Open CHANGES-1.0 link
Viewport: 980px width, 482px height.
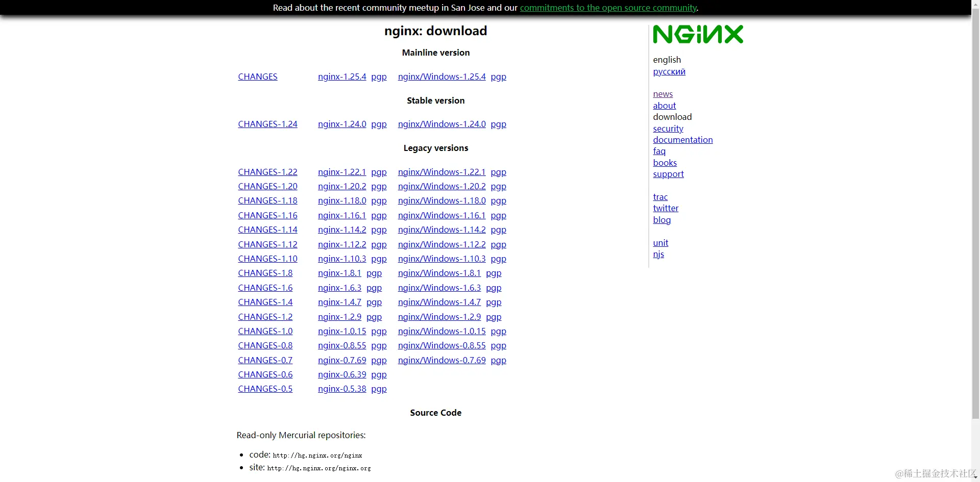point(265,331)
